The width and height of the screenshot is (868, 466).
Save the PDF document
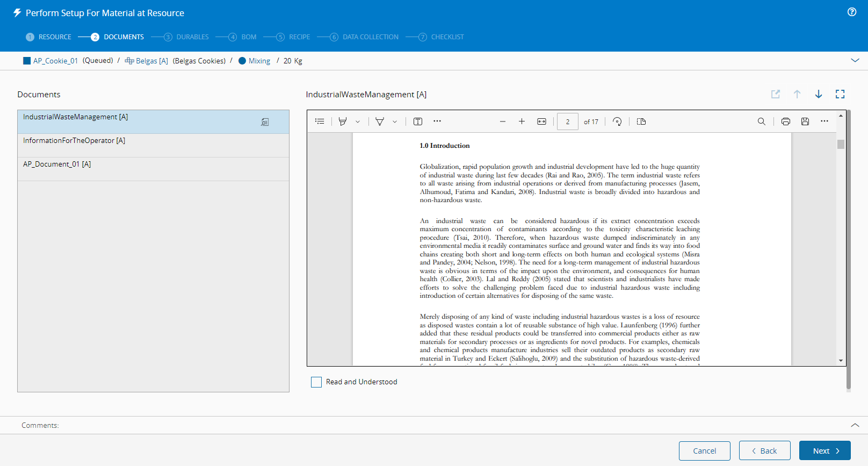pos(805,121)
